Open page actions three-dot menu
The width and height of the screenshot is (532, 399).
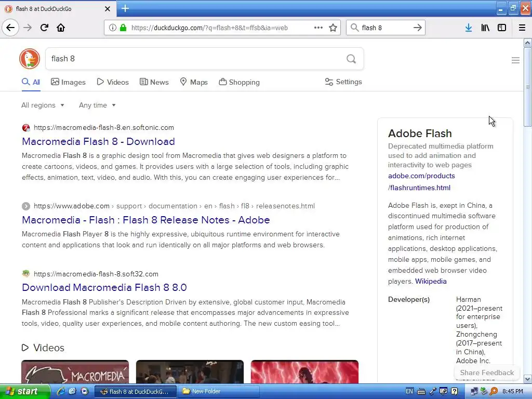pos(318,28)
